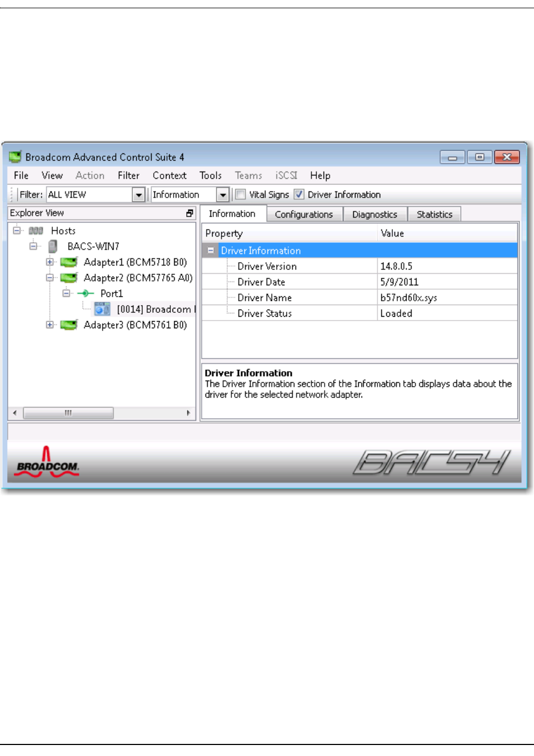Screen dimensions: 534x756
Task: Collapse the Driver Information property group
Action: click(x=210, y=250)
